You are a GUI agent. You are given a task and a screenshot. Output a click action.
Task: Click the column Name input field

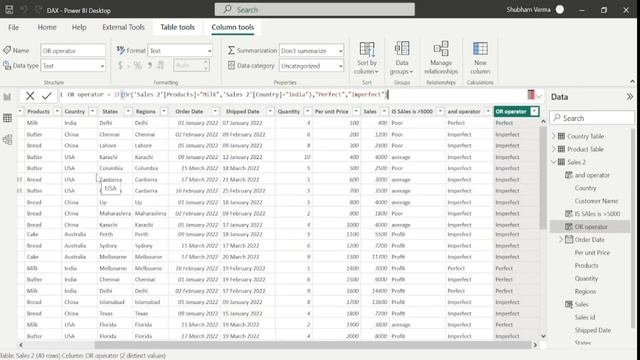pos(73,51)
